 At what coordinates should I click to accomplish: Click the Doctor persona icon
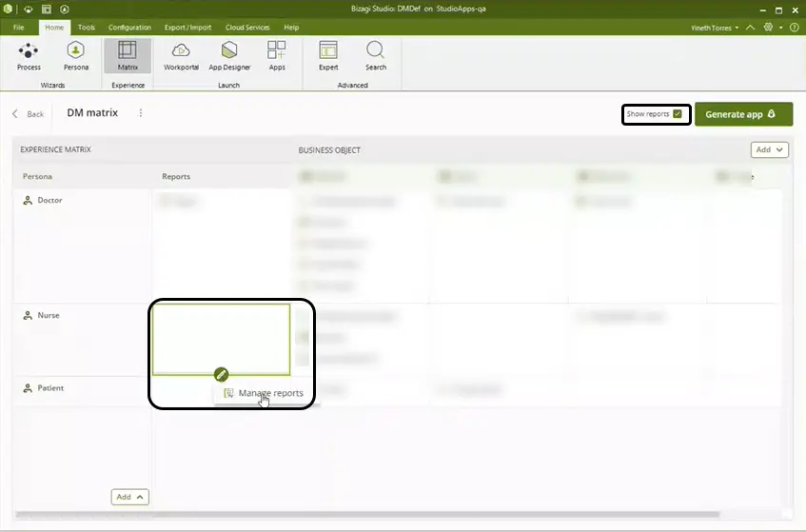point(28,201)
